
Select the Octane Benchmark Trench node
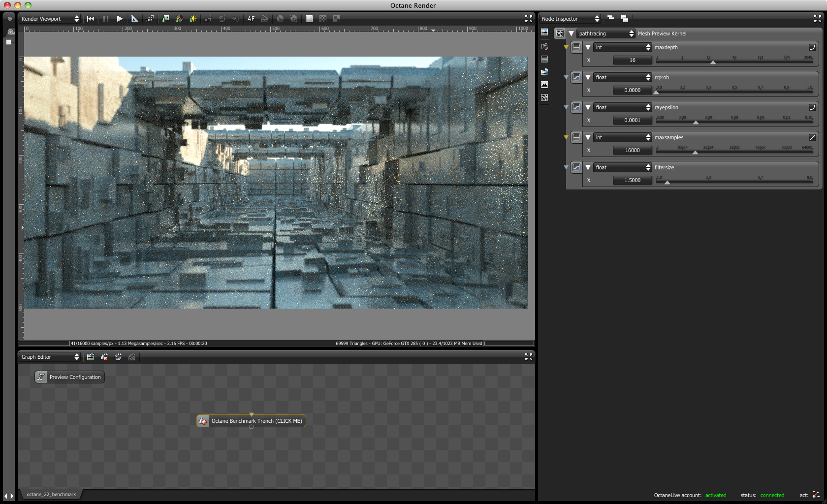[251, 421]
